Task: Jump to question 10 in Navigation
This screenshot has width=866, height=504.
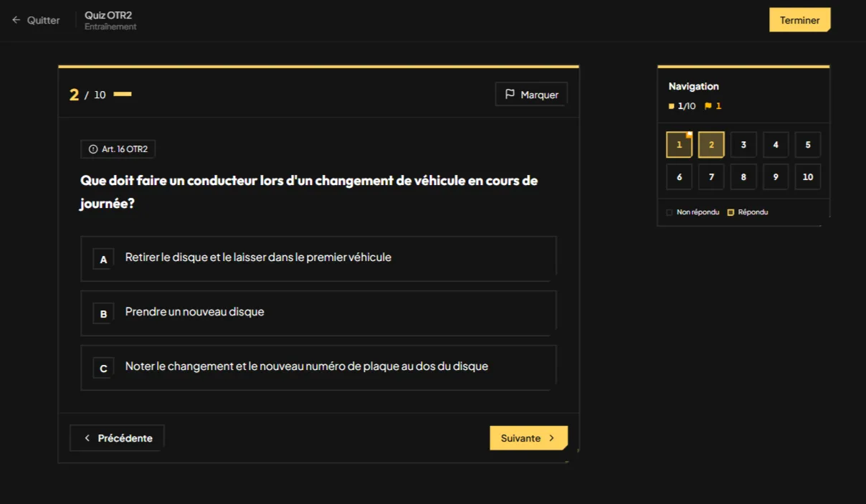Action: [808, 177]
